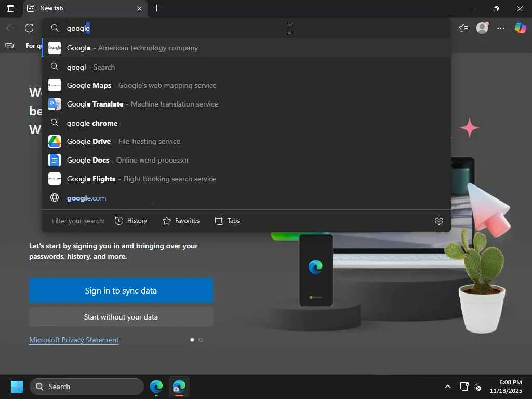Select the 'googl - Search' suggestion
The width and height of the screenshot is (532, 399).
pos(246,67)
